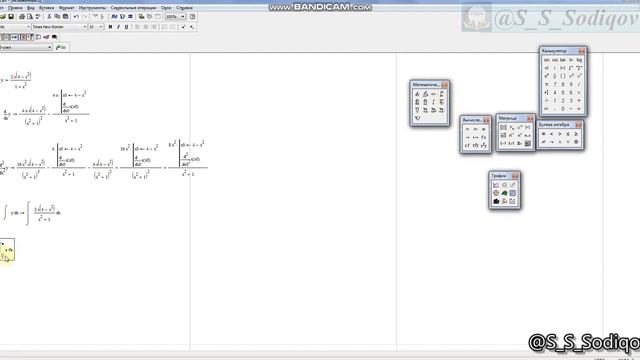640x360 pixels.
Task: Click the cos button in Калькулятор
Action: click(555, 60)
